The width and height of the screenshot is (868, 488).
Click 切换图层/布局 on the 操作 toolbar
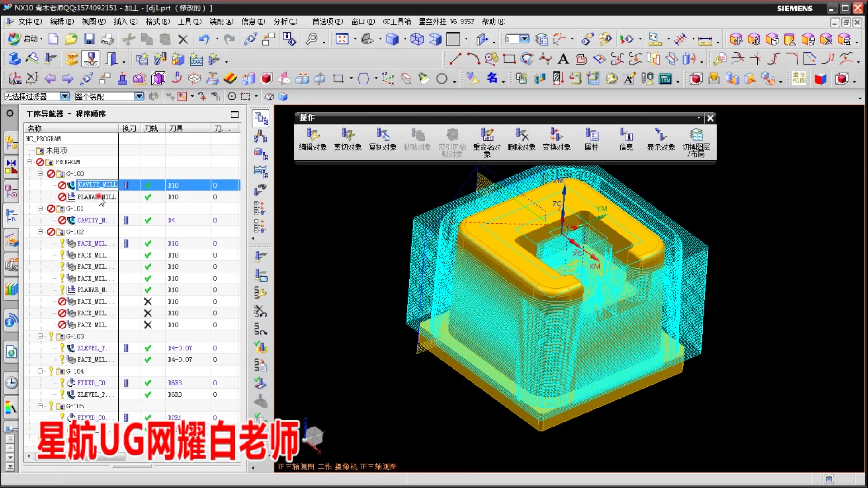pyautogui.click(x=697, y=139)
